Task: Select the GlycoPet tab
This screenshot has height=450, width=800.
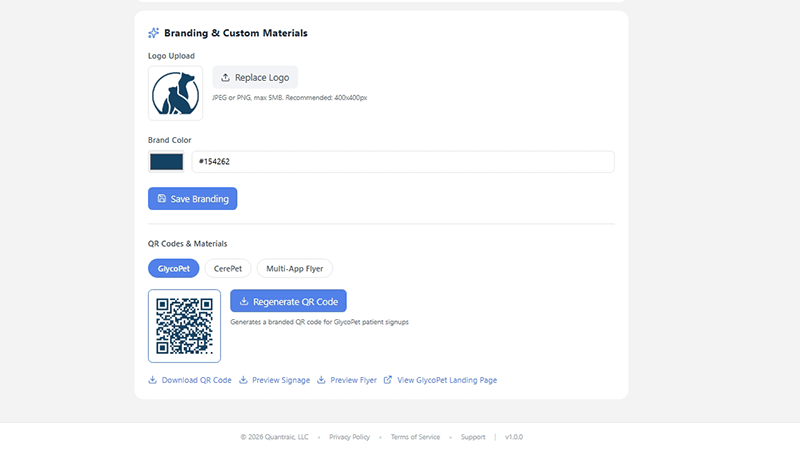Action: point(173,268)
